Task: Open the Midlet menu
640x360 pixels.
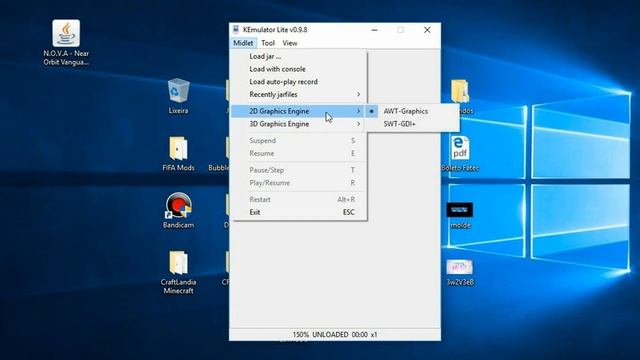Action: [x=243, y=43]
